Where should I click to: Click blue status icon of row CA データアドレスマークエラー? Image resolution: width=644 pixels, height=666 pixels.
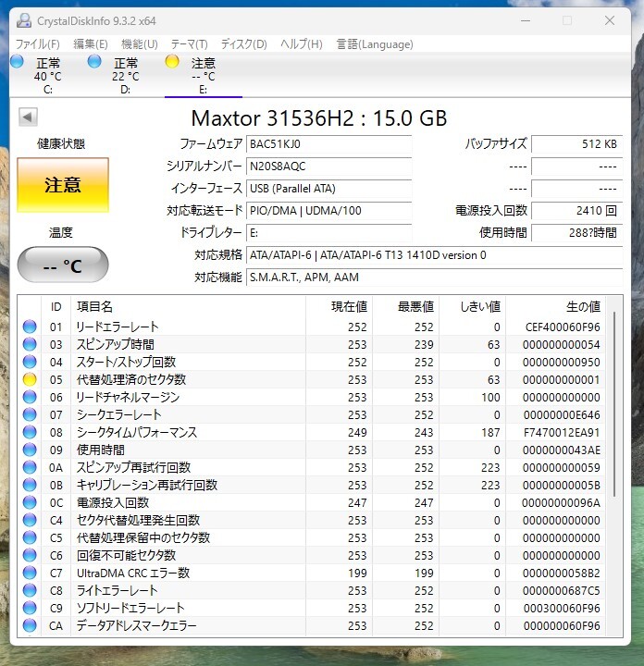[x=30, y=625]
